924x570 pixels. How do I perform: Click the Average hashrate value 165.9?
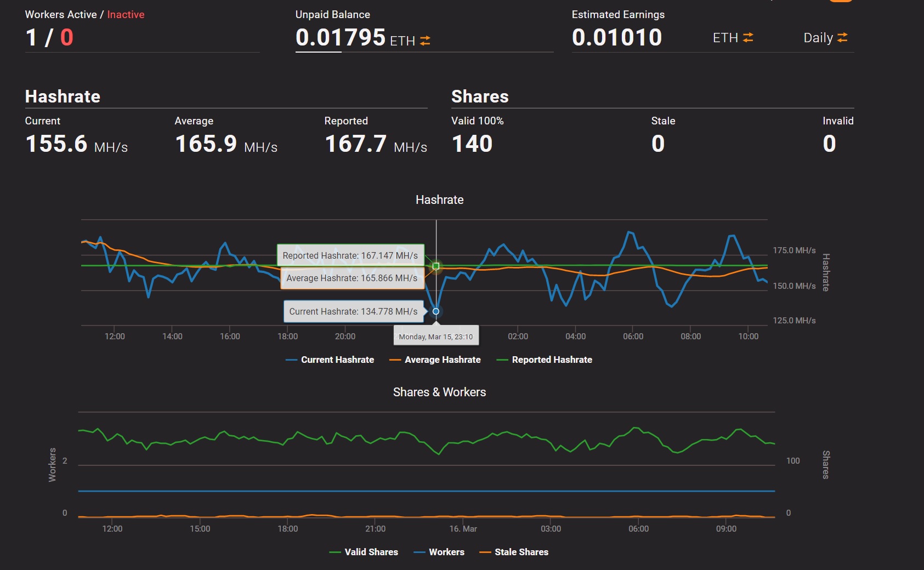[x=206, y=144]
